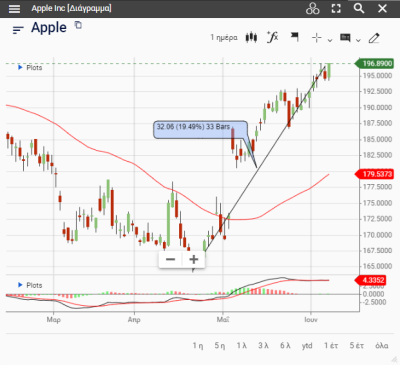Toggle fullscreen chart view
Image resolution: width=400 pixels, height=365 pixels.
tap(336, 9)
